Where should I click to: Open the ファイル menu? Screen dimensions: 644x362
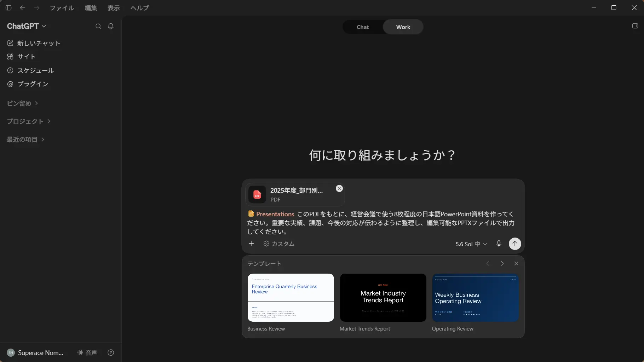pyautogui.click(x=62, y=8)
